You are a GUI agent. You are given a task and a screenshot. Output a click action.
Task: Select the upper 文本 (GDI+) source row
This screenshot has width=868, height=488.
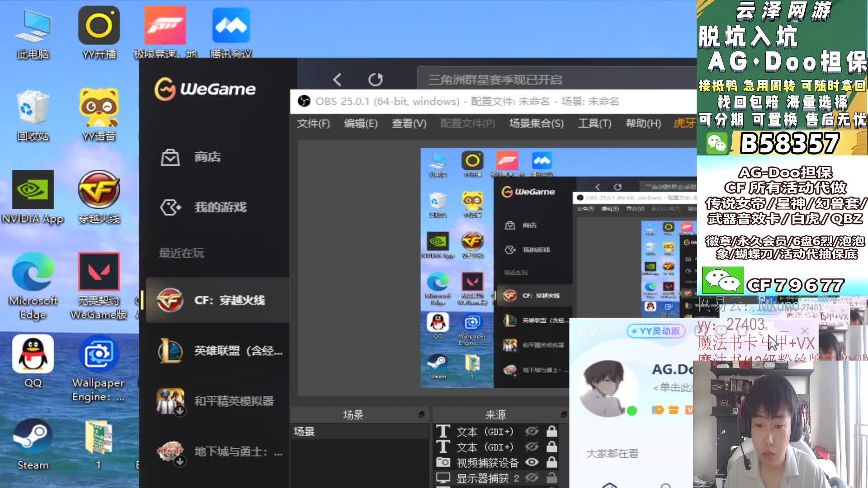496,432
